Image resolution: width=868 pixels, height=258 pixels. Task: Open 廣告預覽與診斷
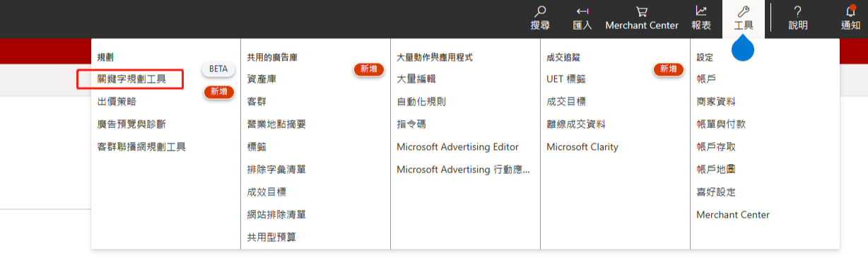(131, 124)
